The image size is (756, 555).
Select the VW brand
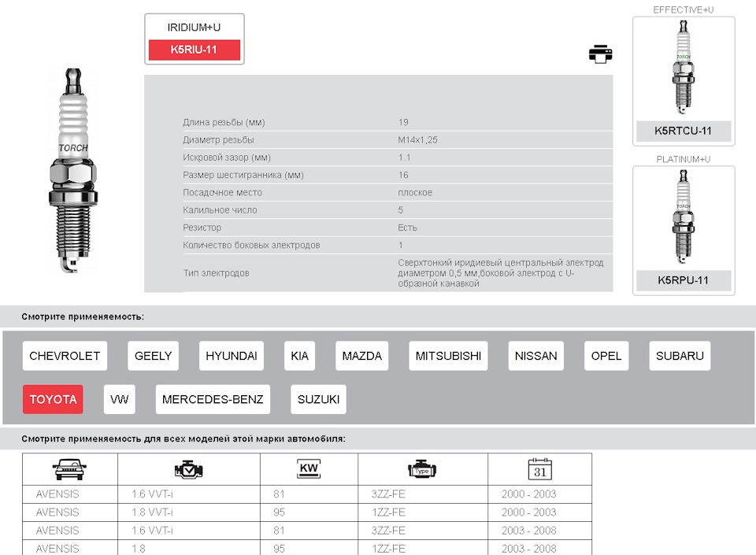[119, 399]
